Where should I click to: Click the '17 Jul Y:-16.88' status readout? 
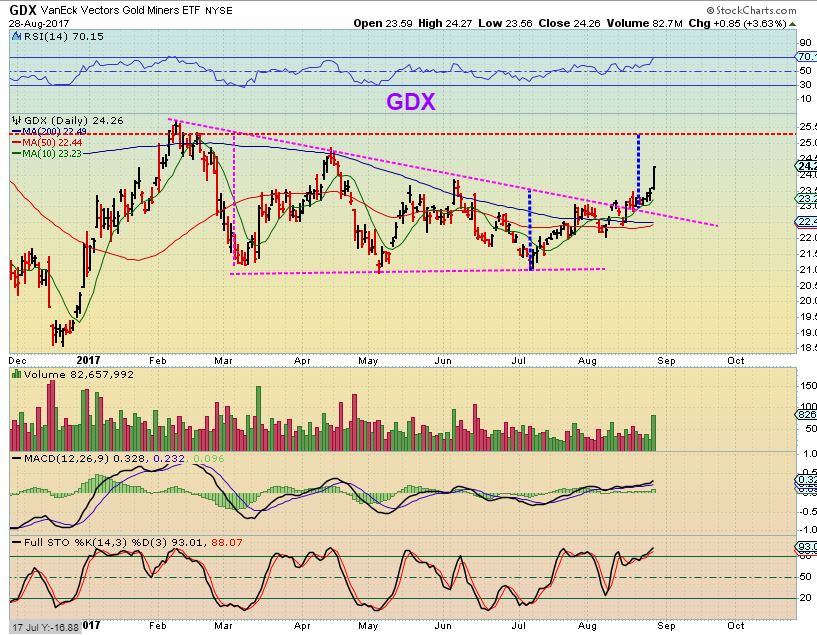[x=46, y=627]
